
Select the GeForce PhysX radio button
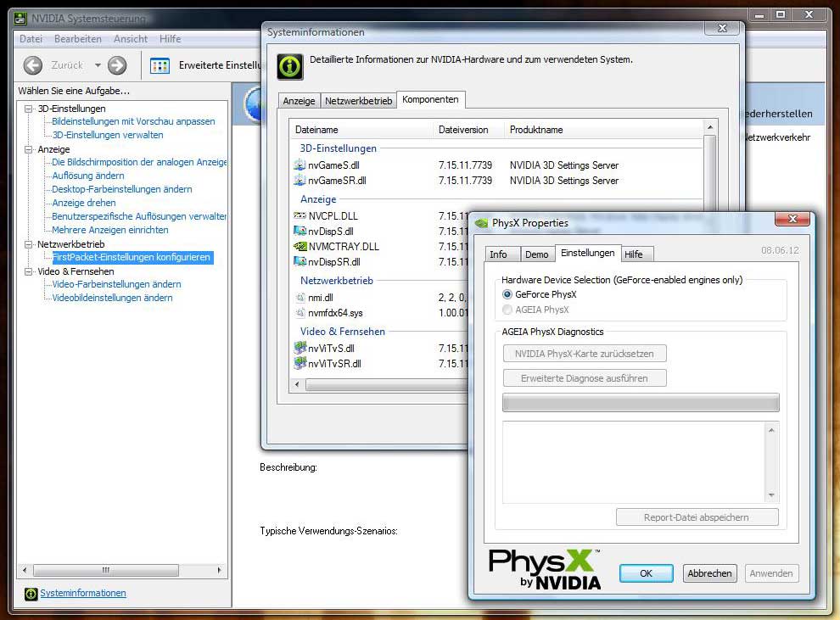pyautogui.click(x=507, y=294)
